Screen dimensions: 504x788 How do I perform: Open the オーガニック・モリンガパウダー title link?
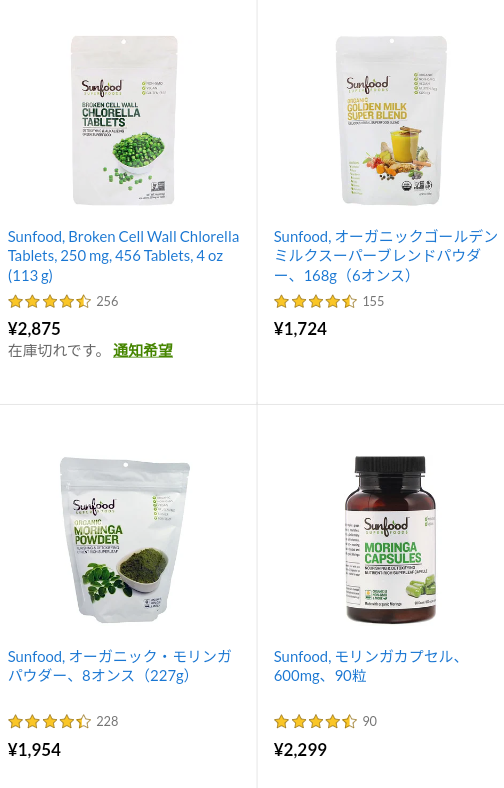120,666
